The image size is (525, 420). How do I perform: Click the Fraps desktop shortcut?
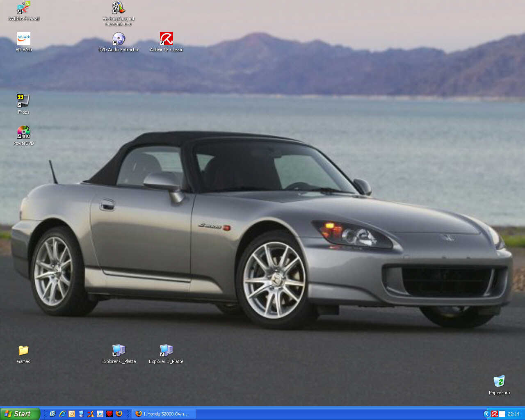pos(23,101)
